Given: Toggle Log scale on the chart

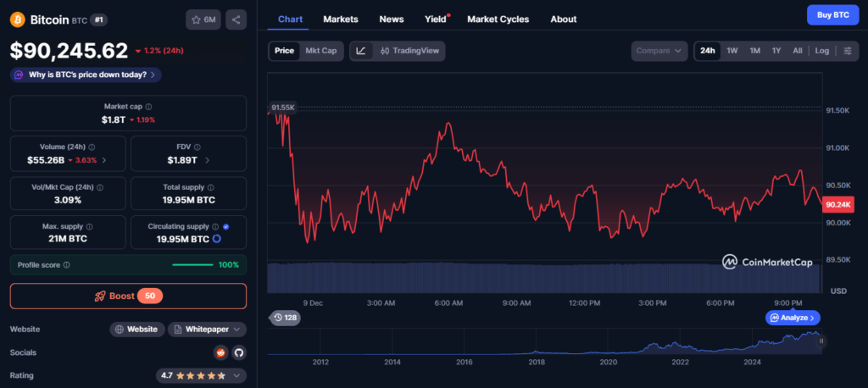Looking at the screenshot, I should point(821,51).
